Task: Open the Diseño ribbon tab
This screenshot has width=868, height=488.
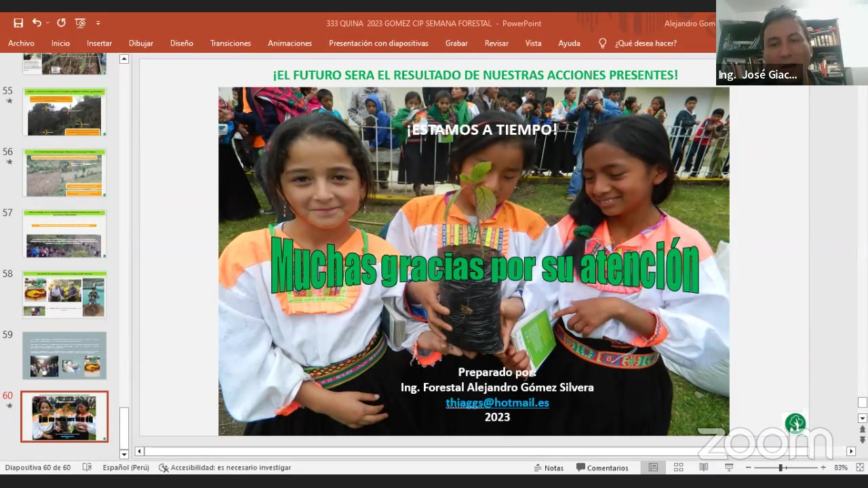Action: [182, 43]
